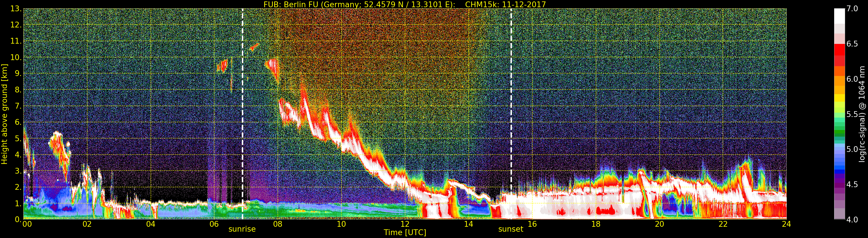
Task: Click the time axis tick label '12'
Action: point(405,224)
